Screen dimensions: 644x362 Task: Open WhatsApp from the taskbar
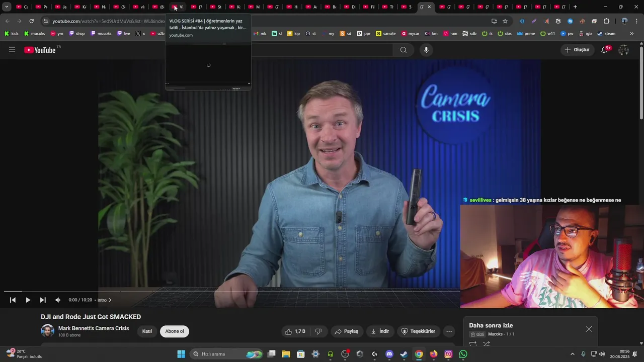tap(463, 354)
